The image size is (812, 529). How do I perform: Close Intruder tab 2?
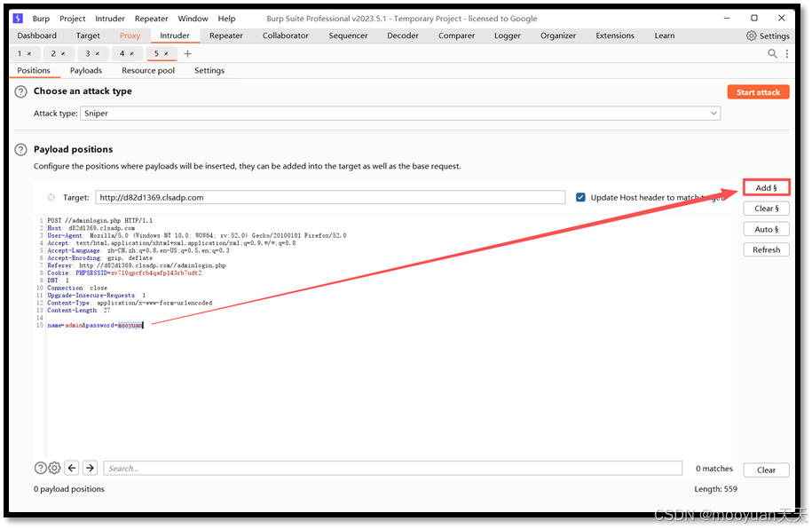[x=63, y=53]
